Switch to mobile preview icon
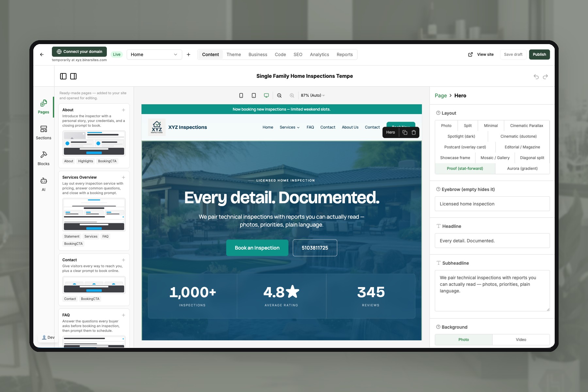The image size is (588, 392). [x=241, y=95]
